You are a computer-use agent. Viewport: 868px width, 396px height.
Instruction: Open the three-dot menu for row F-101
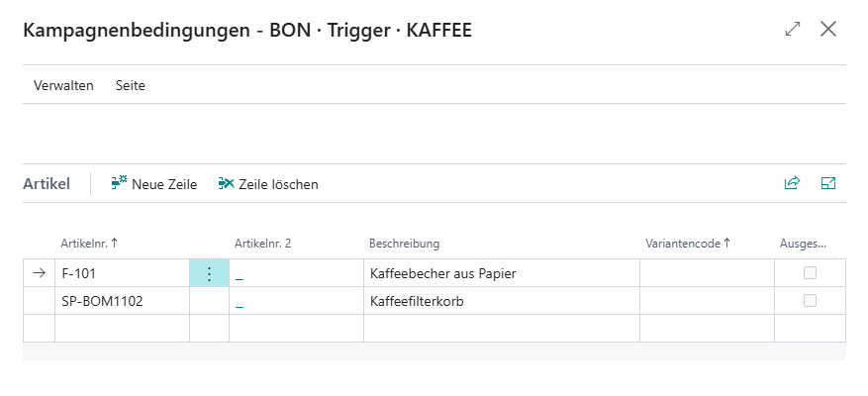pyautogui.click(x=209, y=273)
